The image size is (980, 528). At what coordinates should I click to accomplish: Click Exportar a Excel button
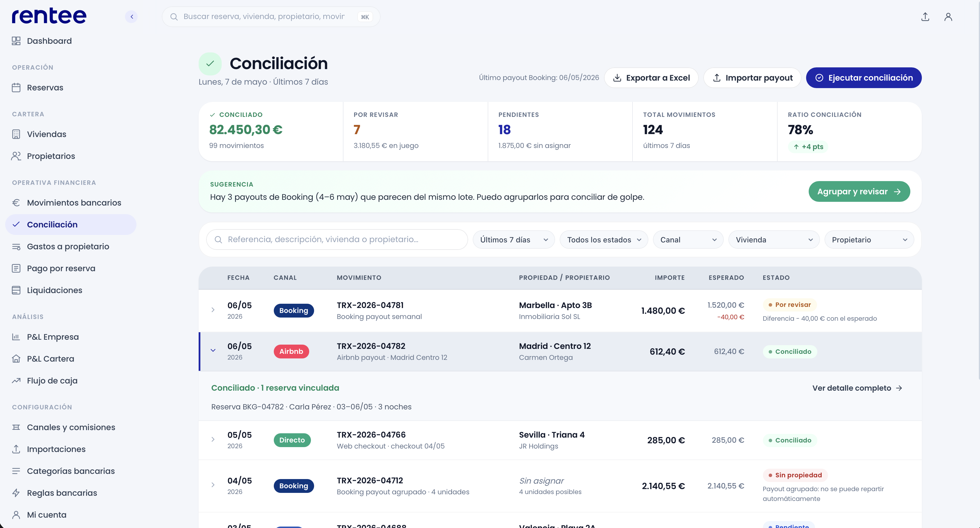coord(651,78)
